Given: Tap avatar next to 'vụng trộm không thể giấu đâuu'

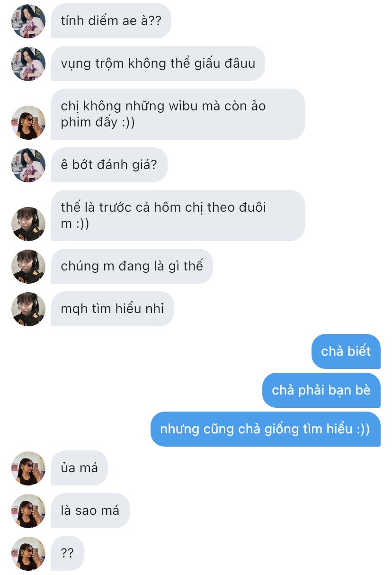Looking at the screenshot, I should [x=28, y=64].
